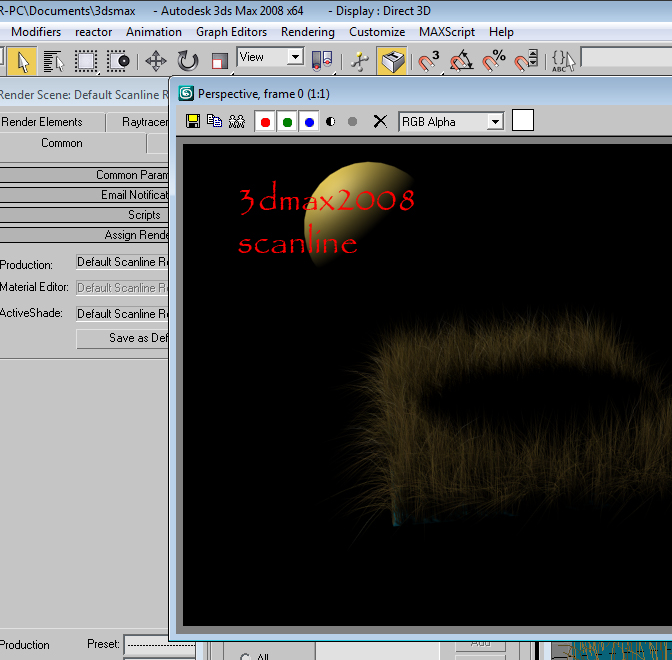
Task: Open Select by Name tool
Action: 54,62
